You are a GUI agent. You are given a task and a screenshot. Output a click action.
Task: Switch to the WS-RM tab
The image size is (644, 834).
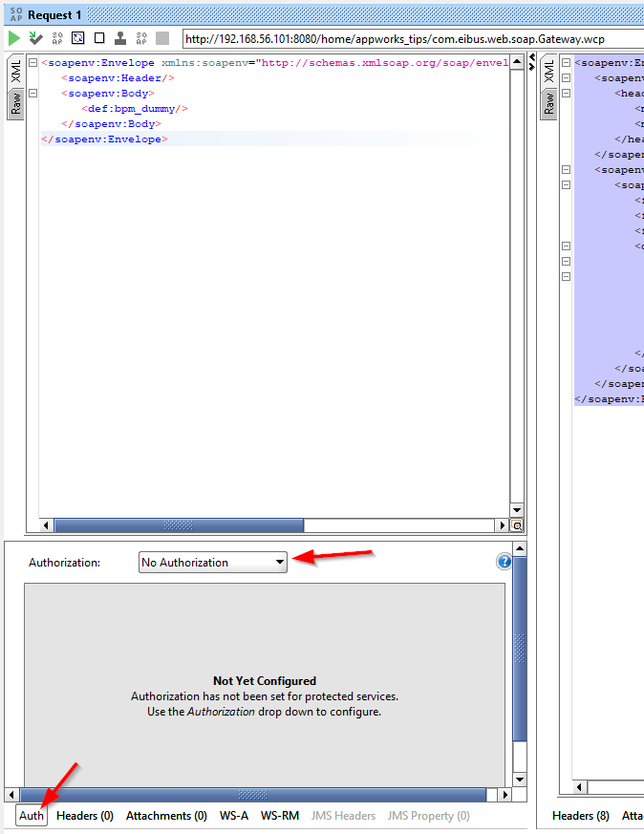280,816
